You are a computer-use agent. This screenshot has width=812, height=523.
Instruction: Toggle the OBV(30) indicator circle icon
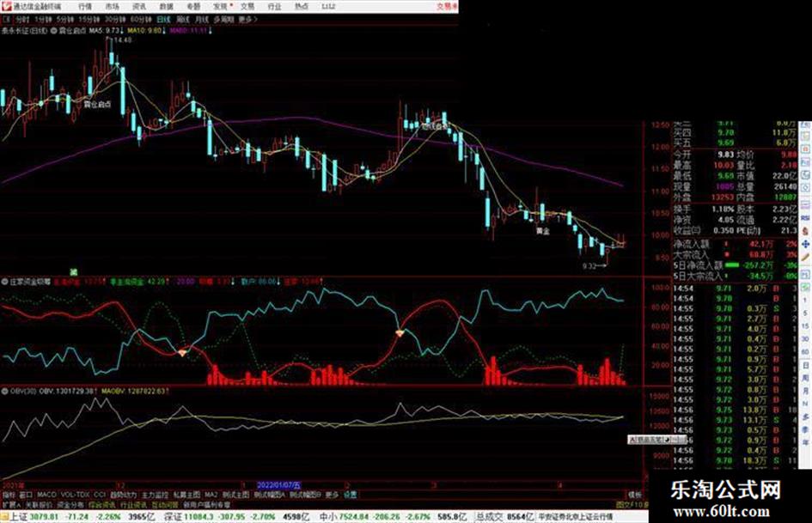(x=4, y=391)
